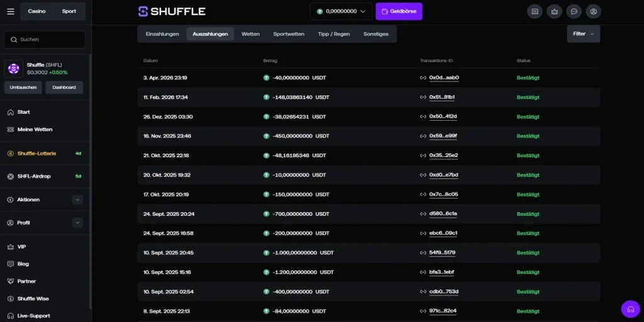Expand the Profil chevron
The image size is (644, 322).
coord(77,223)
